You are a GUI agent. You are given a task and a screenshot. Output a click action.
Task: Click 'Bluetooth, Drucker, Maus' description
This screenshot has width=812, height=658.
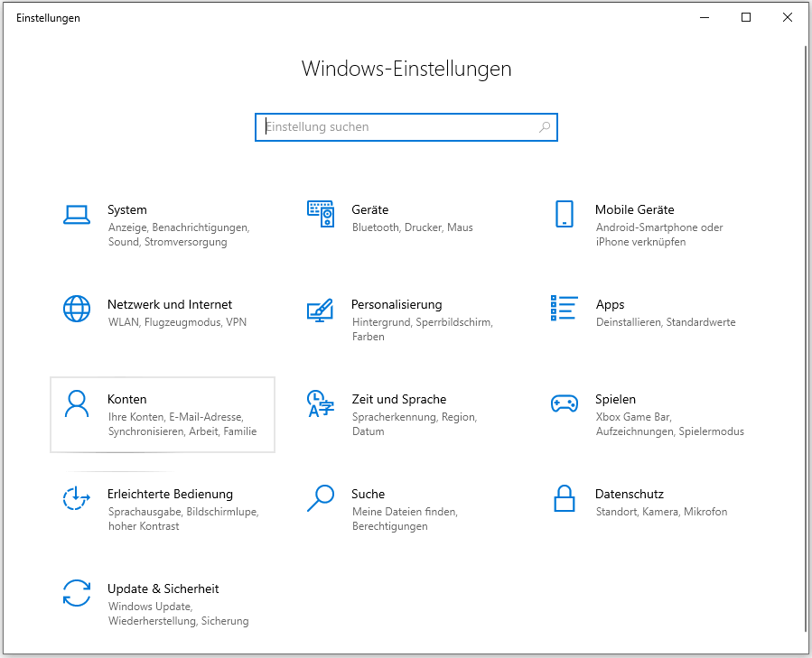[413, 227]
